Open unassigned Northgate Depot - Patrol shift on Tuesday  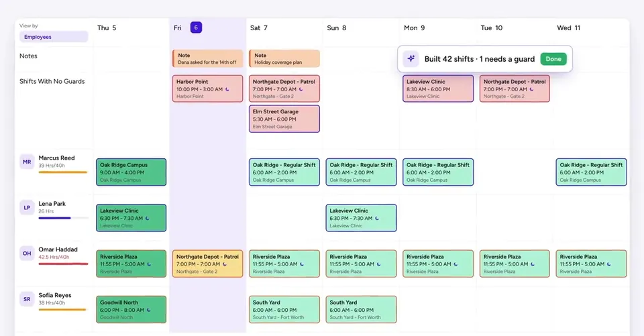(x=515, y=89)
